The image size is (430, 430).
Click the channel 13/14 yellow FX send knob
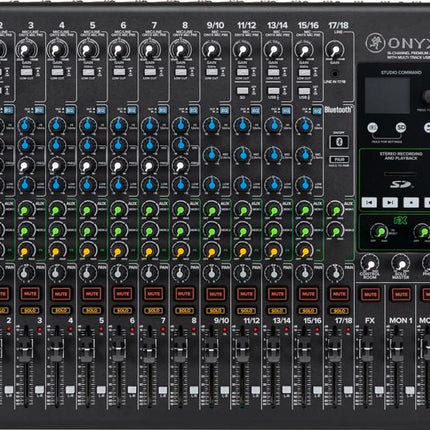pos(273,251)
